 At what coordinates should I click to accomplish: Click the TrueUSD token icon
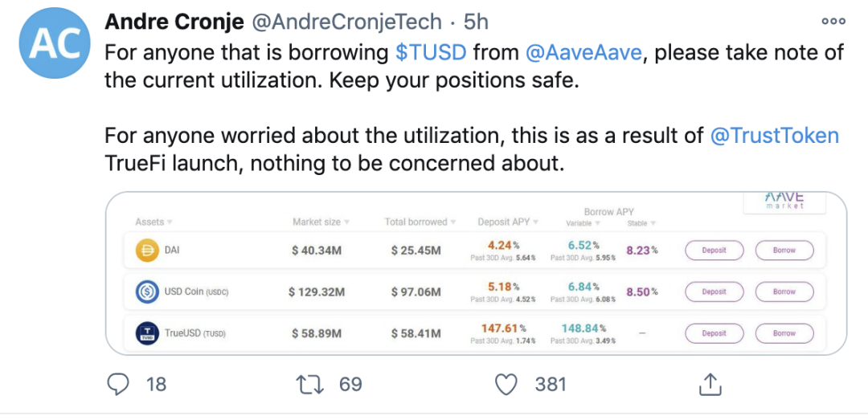coord(147,333)
